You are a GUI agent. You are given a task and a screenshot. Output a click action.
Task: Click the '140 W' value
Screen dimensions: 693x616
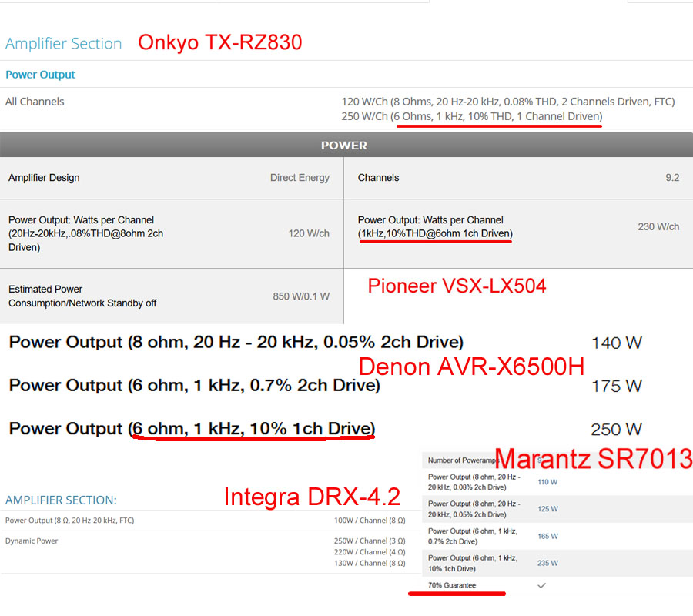pos(617,343)
